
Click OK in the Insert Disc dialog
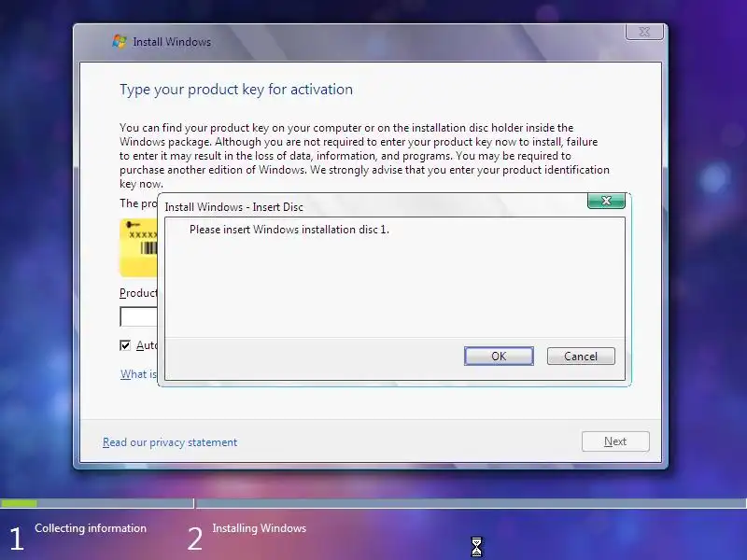499,357
